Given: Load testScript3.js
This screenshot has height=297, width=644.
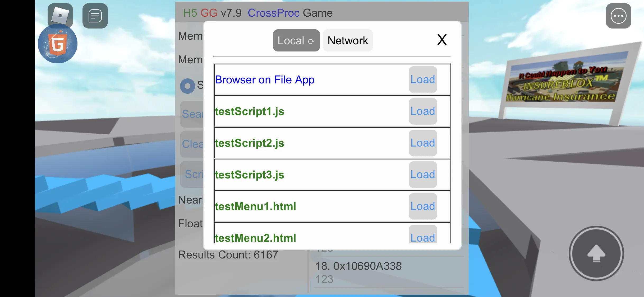Looking at the screenshot, I should pos(423,175).
